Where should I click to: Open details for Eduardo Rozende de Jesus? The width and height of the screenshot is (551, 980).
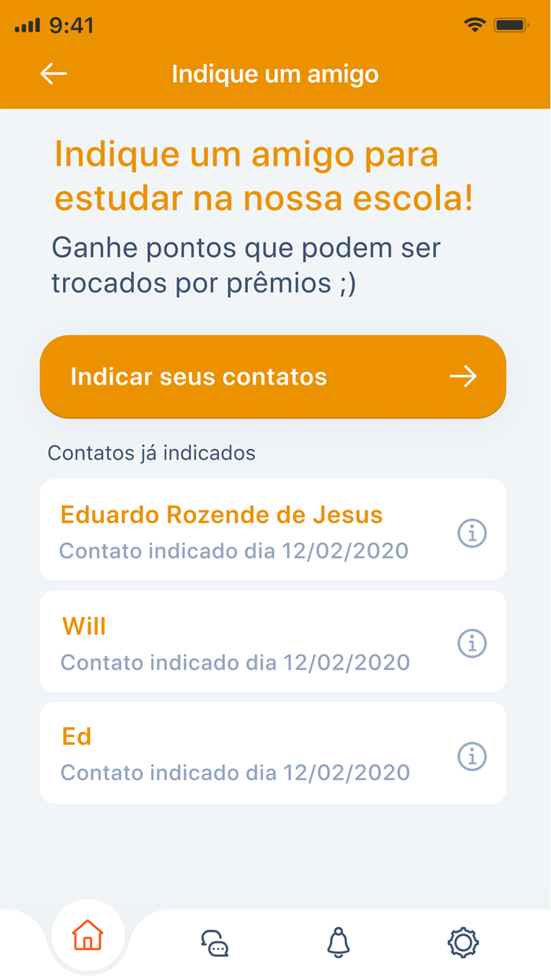pos(221,514)
